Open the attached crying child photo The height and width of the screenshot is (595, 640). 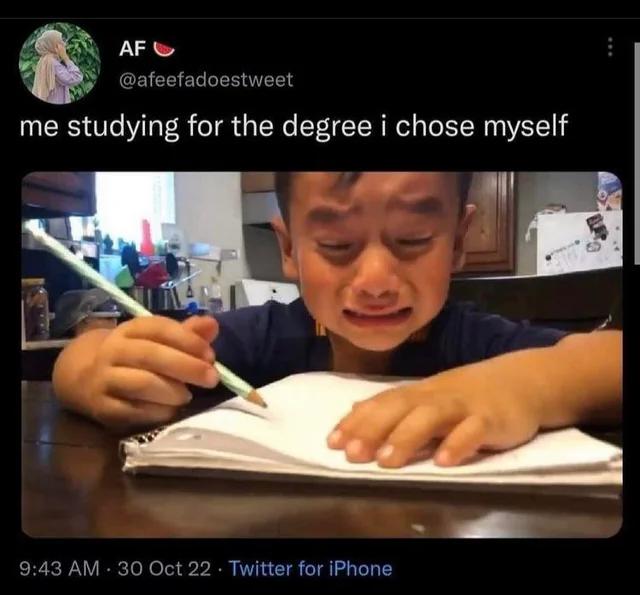[x=322, y=354]
